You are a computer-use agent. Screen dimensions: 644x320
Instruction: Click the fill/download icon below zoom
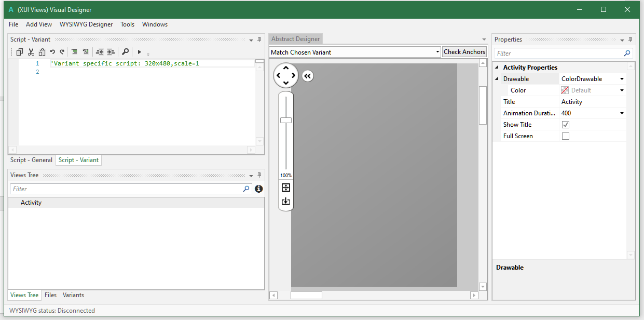tap(286, 202)
